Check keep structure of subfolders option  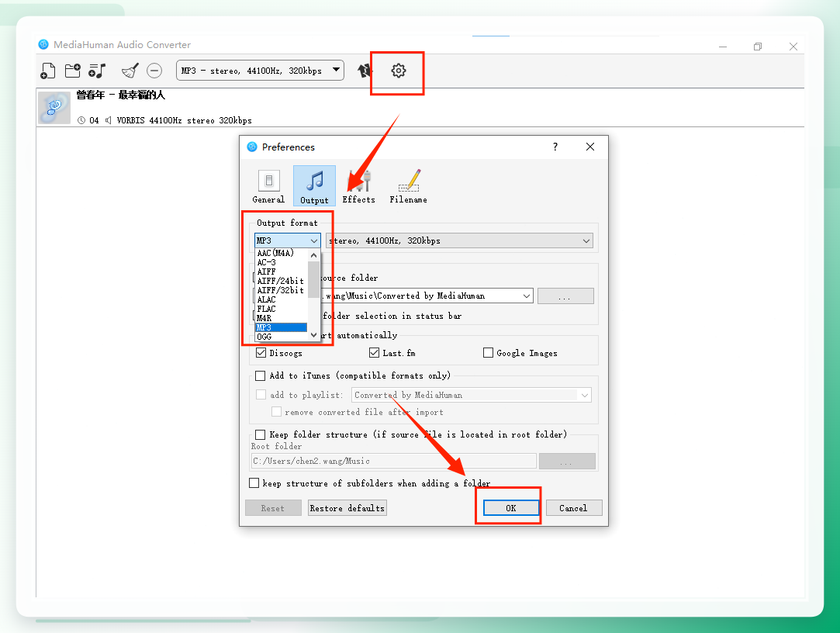point(254,483)
